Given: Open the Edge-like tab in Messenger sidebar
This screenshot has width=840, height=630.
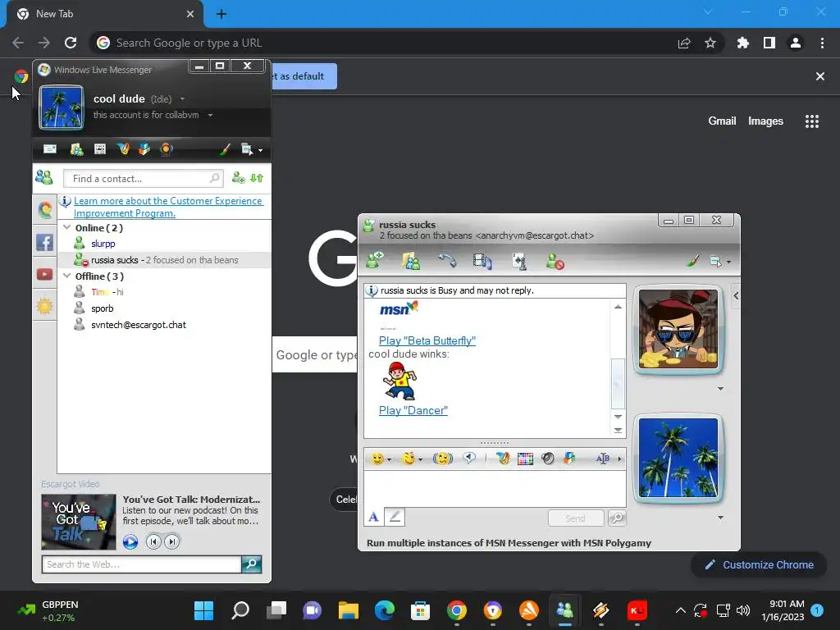Looking at the screenshot, I should 45,209.
